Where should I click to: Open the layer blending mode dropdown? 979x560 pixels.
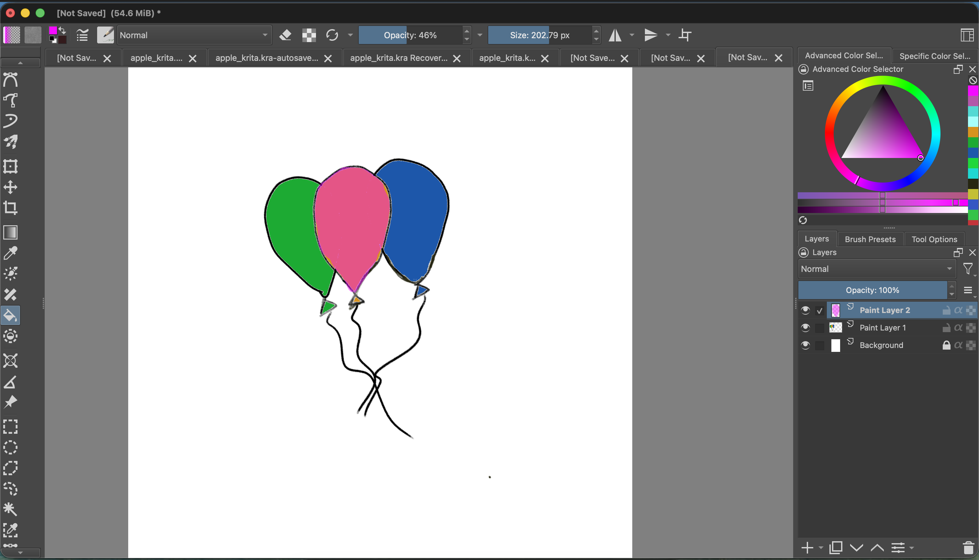876,269
